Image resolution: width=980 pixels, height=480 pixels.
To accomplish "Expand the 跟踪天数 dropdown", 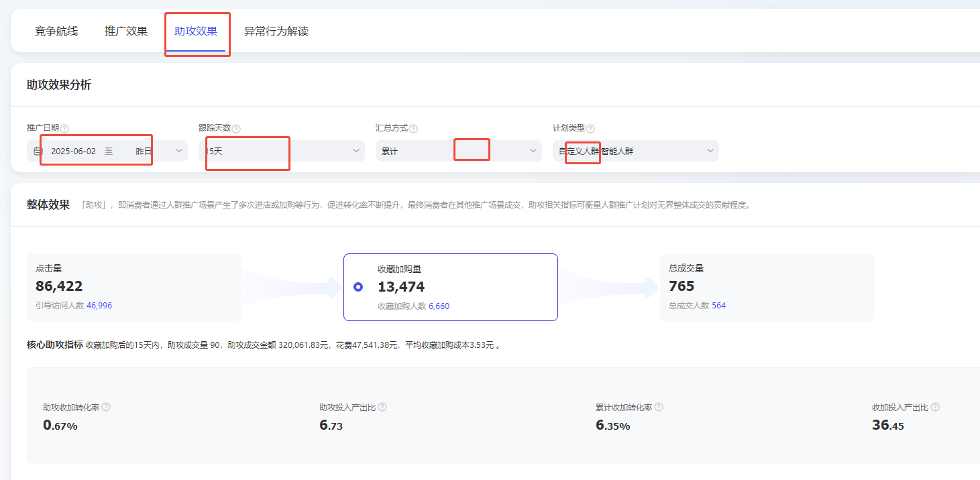I will [356, 151].
